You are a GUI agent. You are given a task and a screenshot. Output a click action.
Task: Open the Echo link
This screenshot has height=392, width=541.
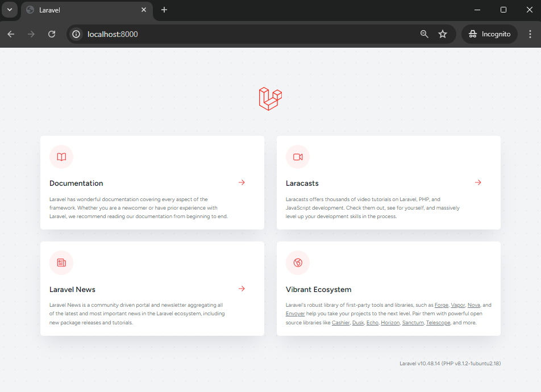click(x=372, y=323)
